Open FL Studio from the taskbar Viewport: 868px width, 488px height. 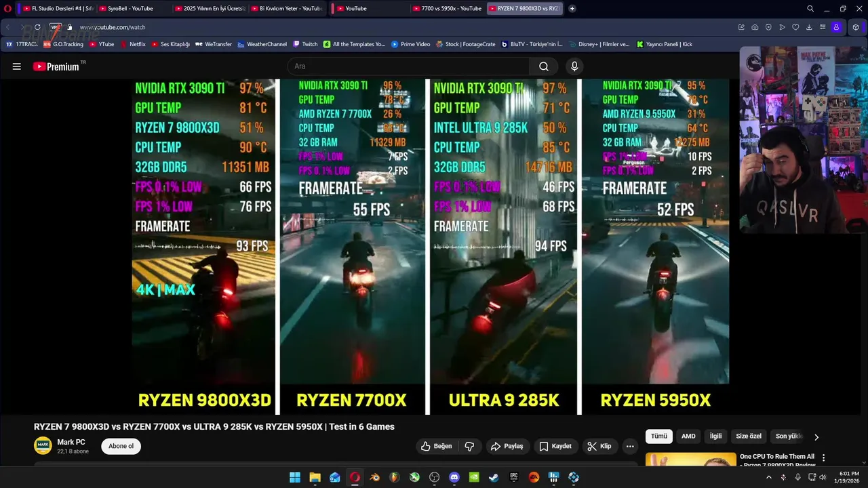[x=394, y=477]
